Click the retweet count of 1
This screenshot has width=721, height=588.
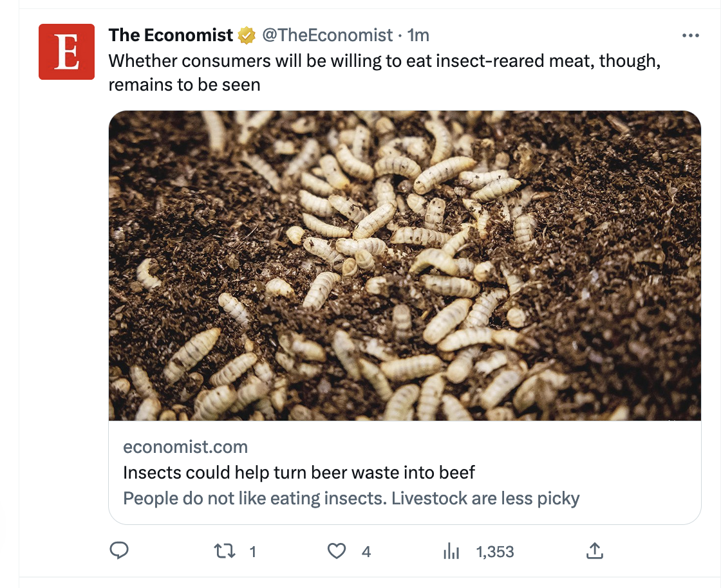tap(253, 551)
